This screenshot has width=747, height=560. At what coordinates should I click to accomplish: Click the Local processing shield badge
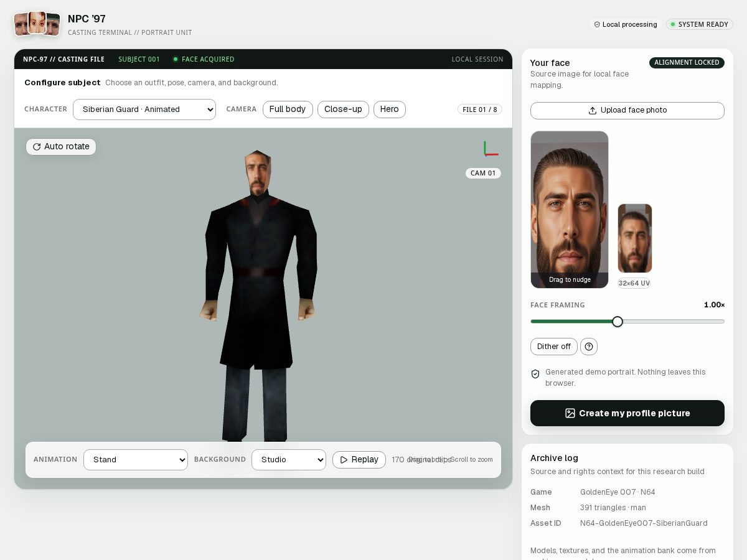(x=625, y=24)
